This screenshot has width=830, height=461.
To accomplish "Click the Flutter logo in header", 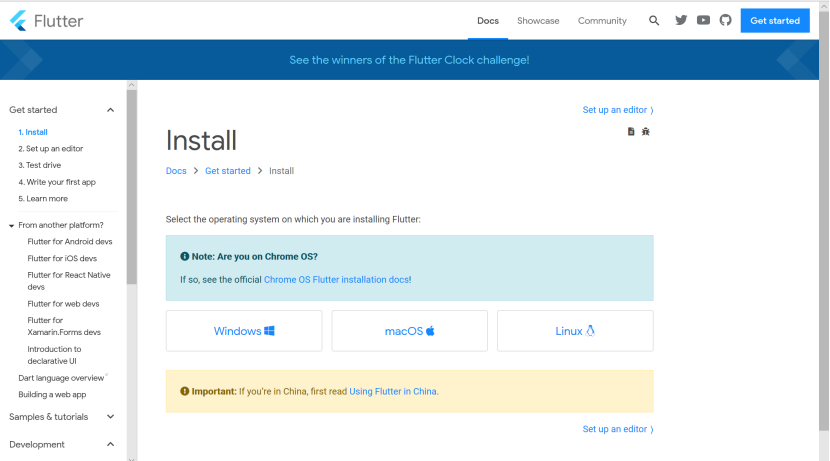I will [x=47, y=21].
